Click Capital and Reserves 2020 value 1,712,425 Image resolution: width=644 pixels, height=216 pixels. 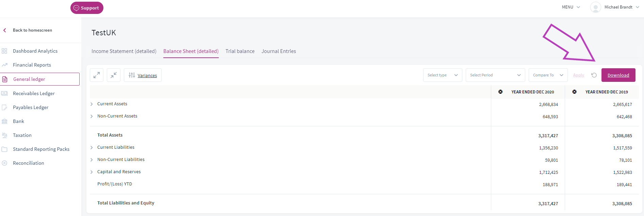click(548, 173)
